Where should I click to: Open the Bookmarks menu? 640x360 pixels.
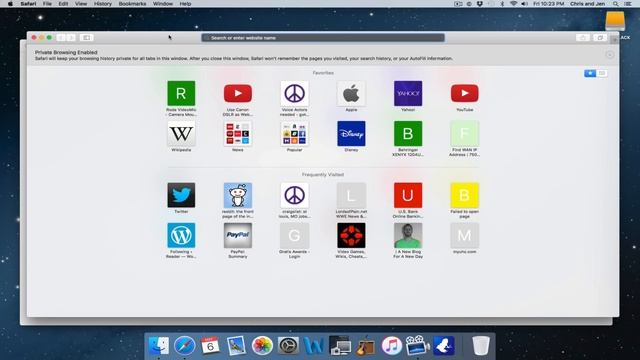coord(132,4)
